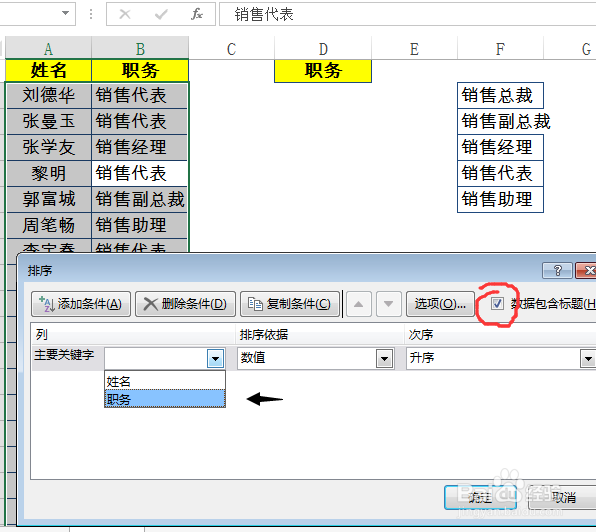The width and height of the screenshot is (596, 532).
Task: Select column A header
Action: point(48,48)
